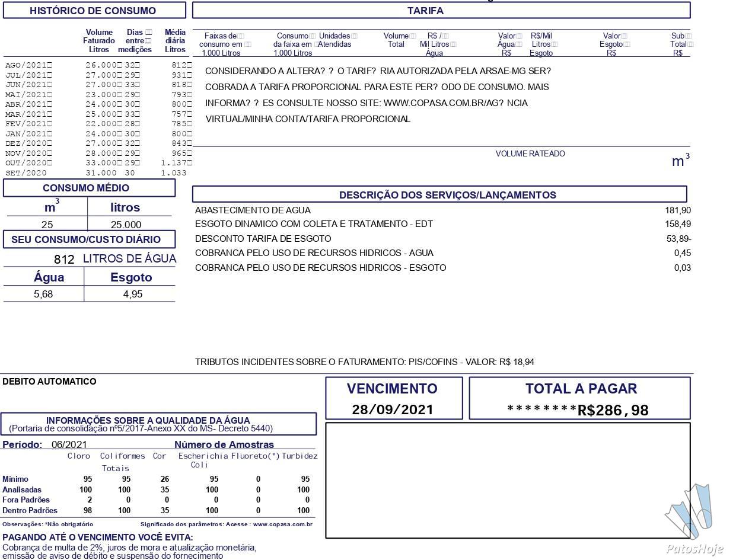Screen dimensions: 736x560
Task: Click the TARIFA section header
Action: (441, 11)
